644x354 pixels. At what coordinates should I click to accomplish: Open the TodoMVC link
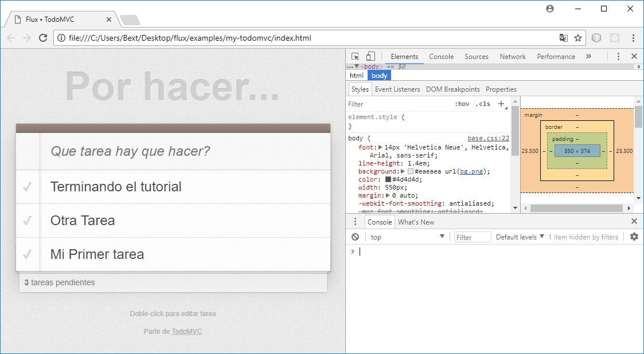point(188,331)
